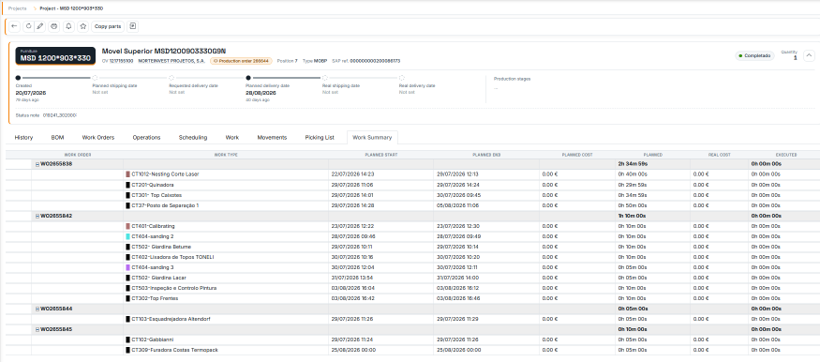This screenshot has height=362, width=820.
Task: Open the Work Orders tab
Action: coord(98,138)
